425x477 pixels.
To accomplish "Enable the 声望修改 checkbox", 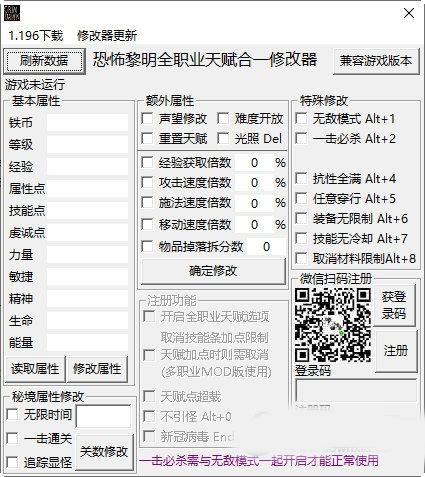I will [147, 119].
